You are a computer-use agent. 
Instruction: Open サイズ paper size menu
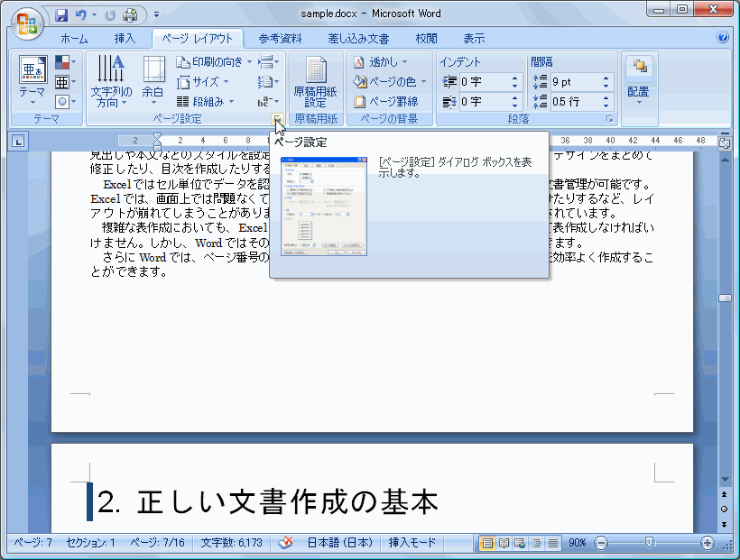(203, 82)
